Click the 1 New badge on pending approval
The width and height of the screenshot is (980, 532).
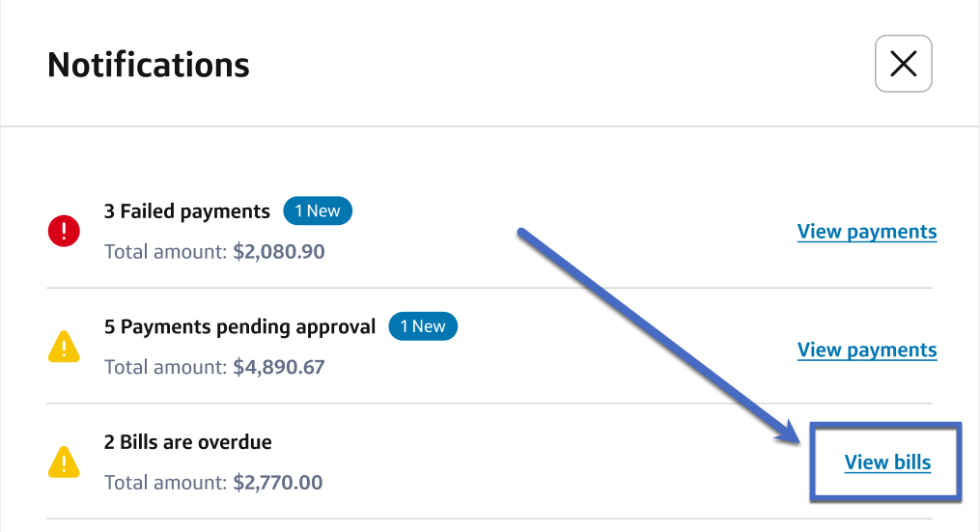click(x=423, y=326)
